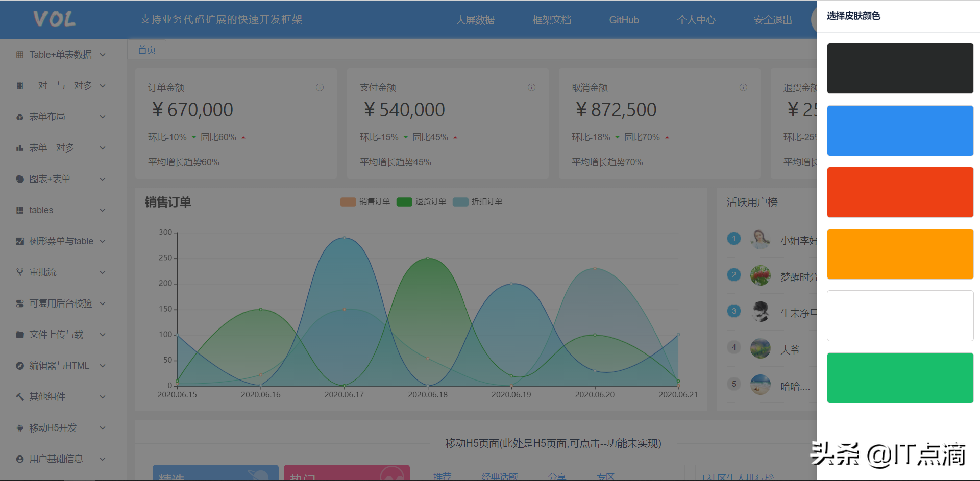Screen dimensions: 980x481
Task: Select the red-orange skin color
Action: point(900,192)
